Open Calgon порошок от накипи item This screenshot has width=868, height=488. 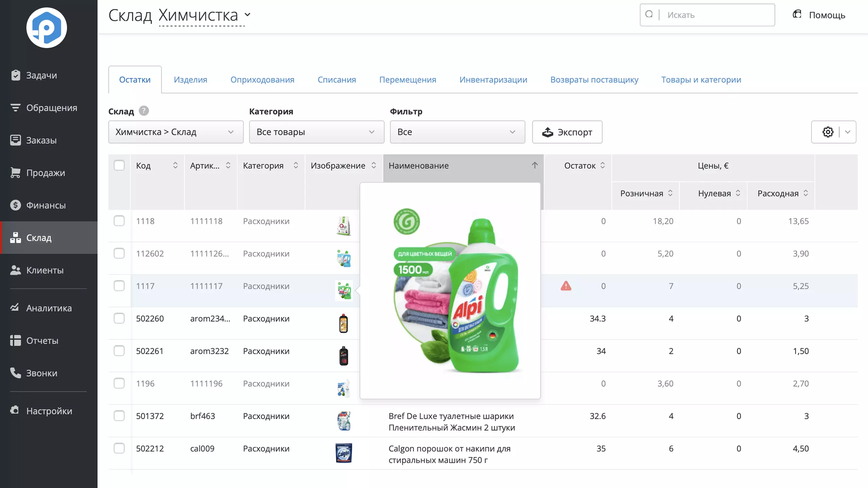449,454
